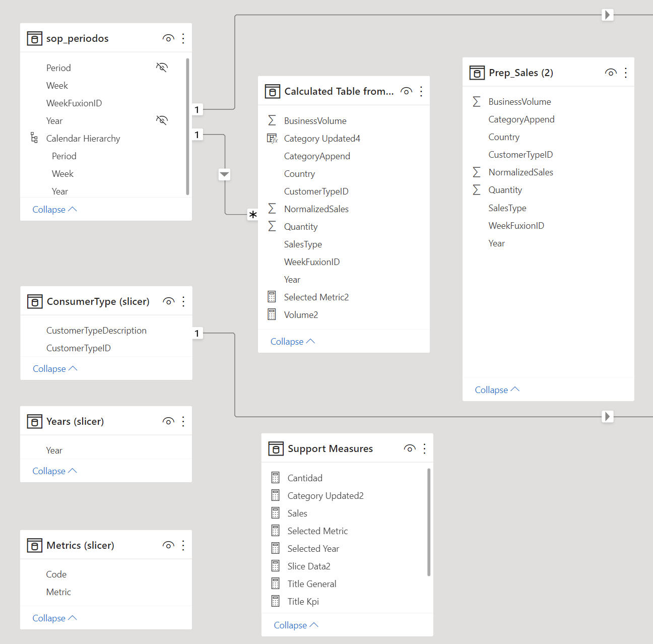The height and width of the screenshot is (644, 653).
Task: Open more options for Support Measures
Action: (x=425, y=448)
